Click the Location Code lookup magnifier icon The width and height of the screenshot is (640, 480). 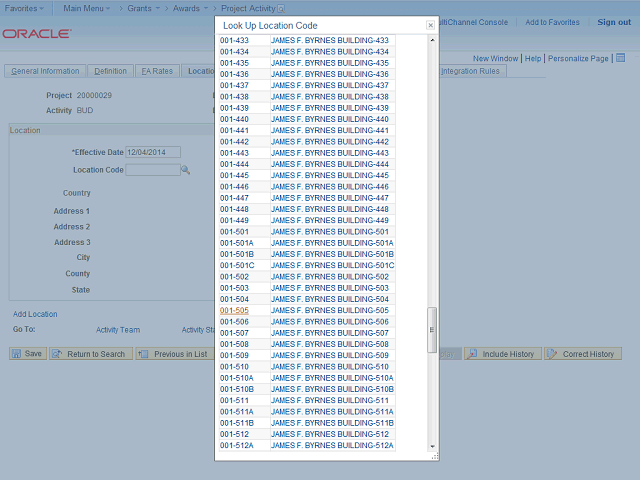click(x=185, y=170)
